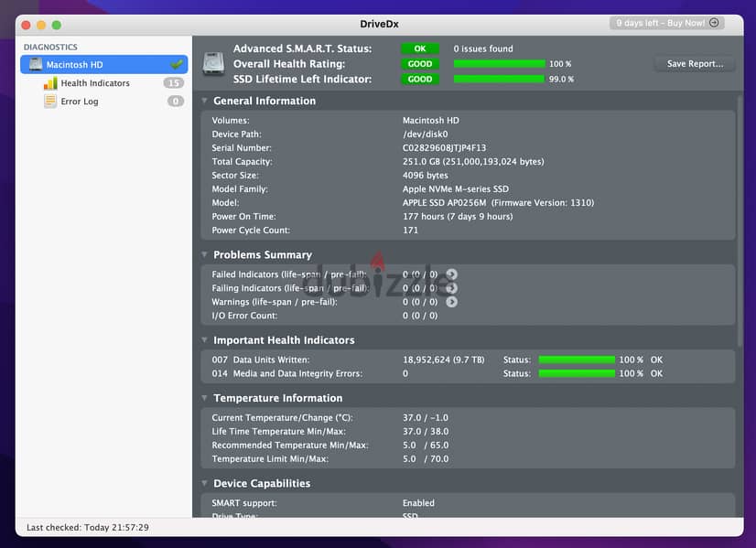Click the Current Temperature value 37.0 / -1.0
The image size is (756, 548).
coord(426,417)
